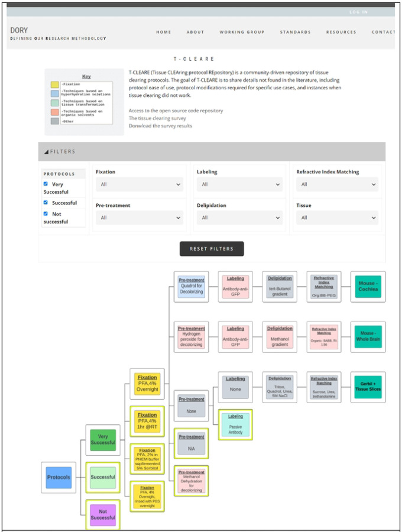The width and height of the screenshot is (402, 532).
Task: Select the green Very Successful tree node
Action: [x=103, y=439]
